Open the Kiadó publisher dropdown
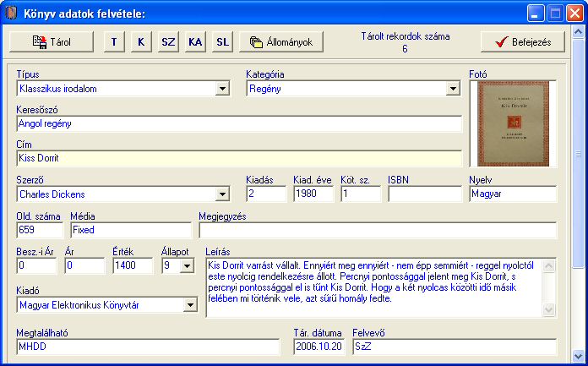588x366 pixels. pyautogui.click(x=190, y=305)
